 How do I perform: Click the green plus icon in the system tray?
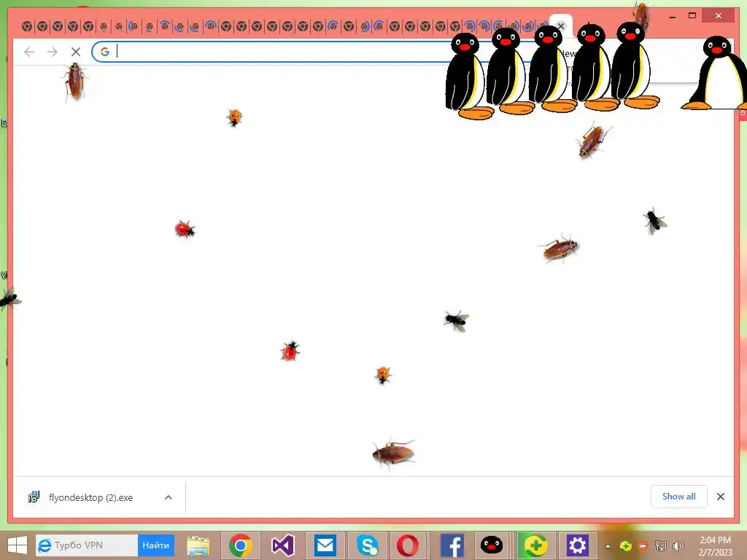tap(625, 546)
